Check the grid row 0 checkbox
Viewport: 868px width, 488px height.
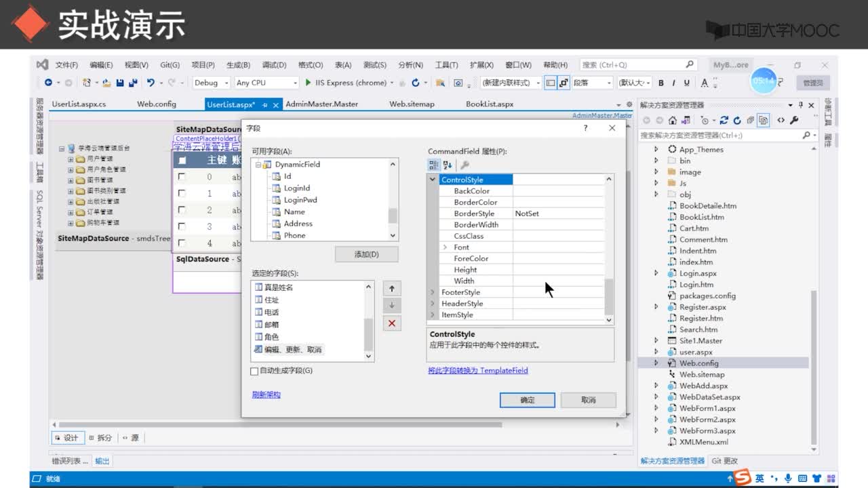pyautogui.click(x=181, y=177)
